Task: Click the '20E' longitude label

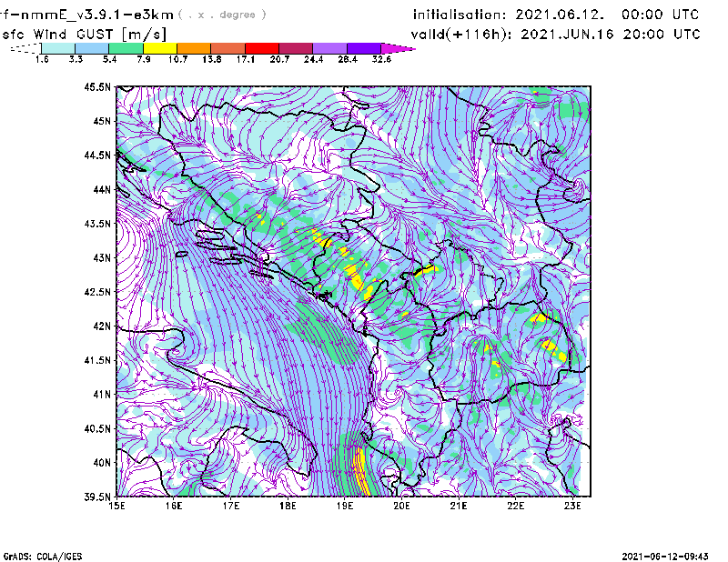Action: click(401, 506)
